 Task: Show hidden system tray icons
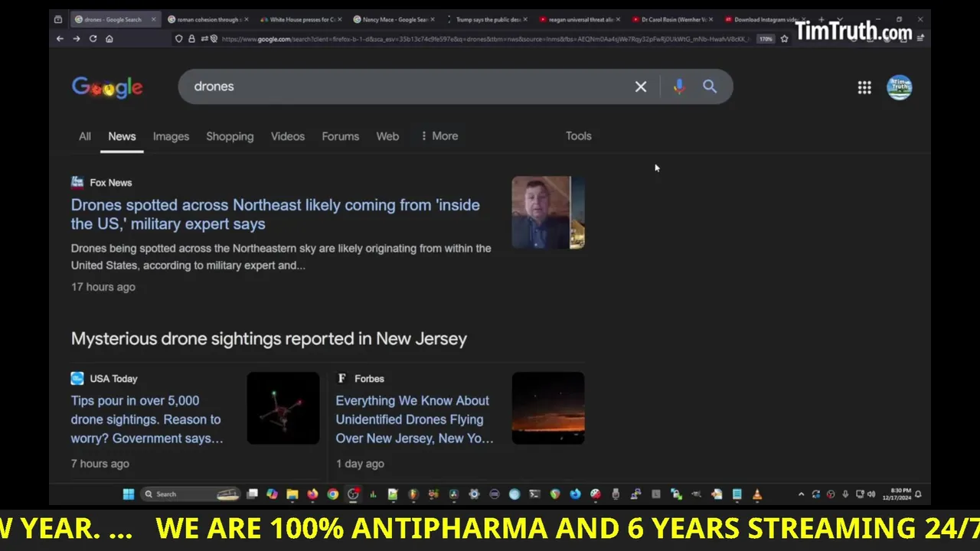click(801, 494)
